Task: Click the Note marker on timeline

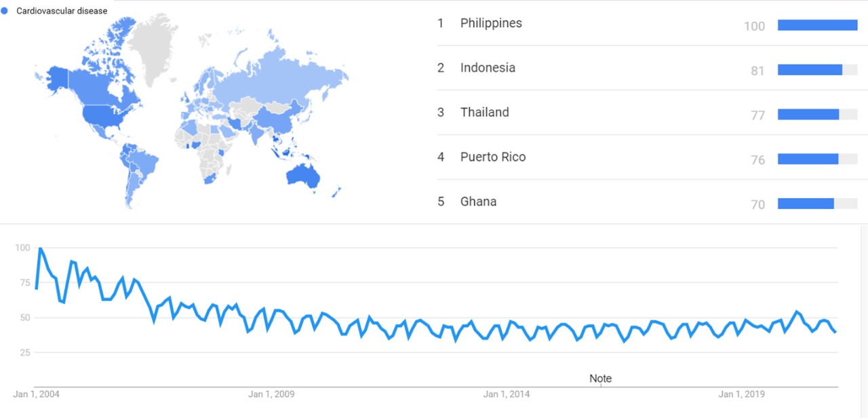Action: (x=600, y=379)
